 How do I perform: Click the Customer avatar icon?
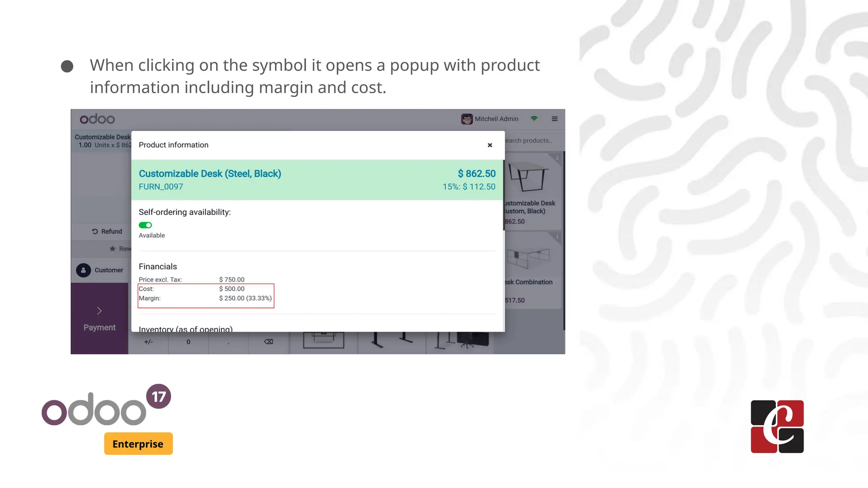click(83, 270)
